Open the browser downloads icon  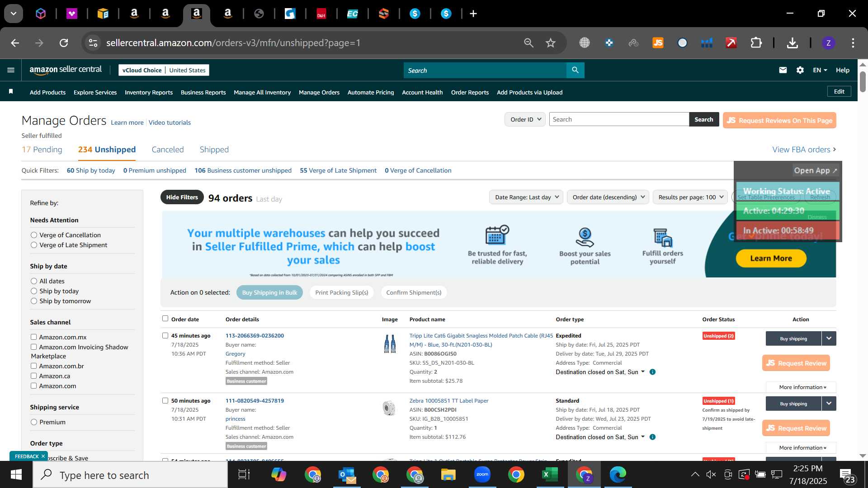(x=792, y=43)
